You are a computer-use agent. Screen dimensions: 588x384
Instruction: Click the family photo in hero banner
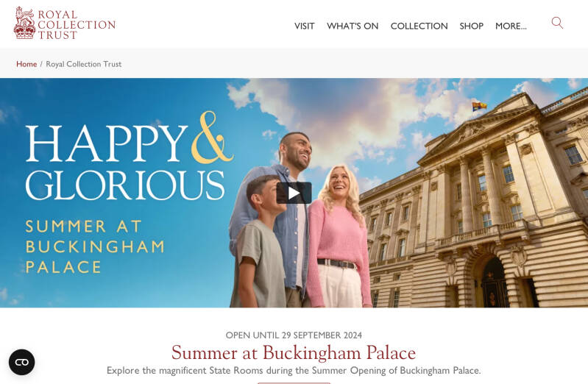[x=300, y=220]
